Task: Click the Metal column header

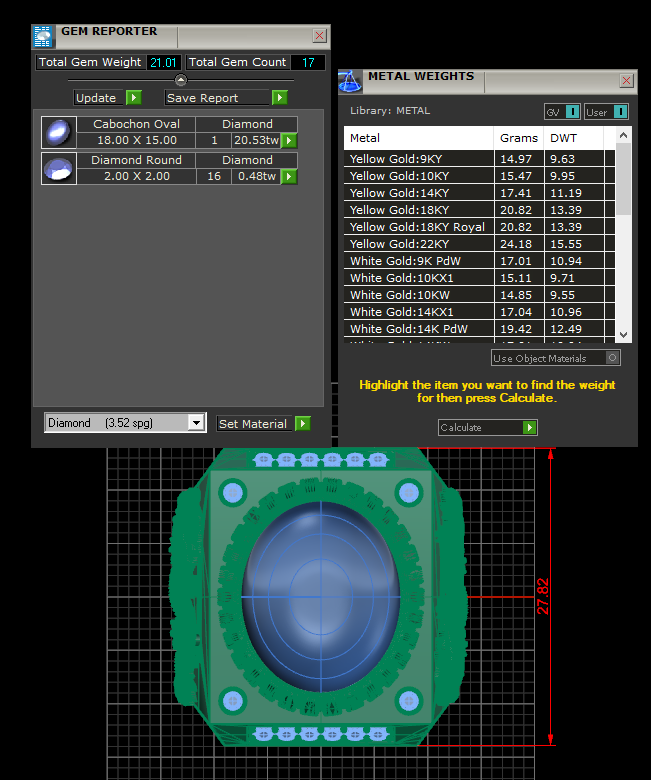Action: [x=418, y=138]
